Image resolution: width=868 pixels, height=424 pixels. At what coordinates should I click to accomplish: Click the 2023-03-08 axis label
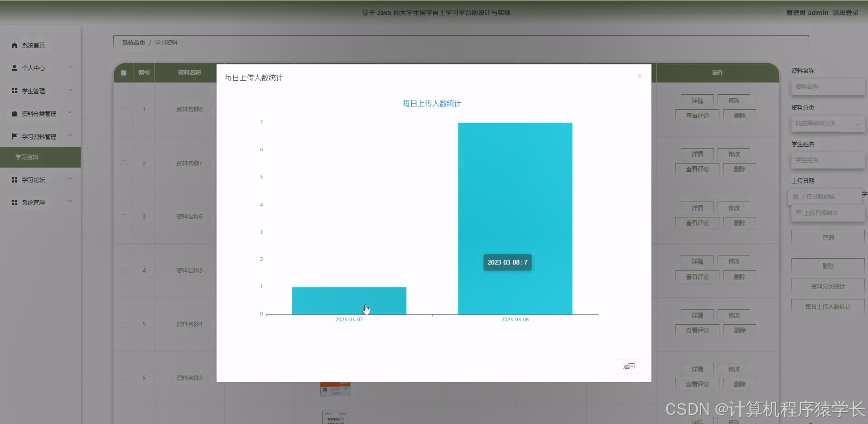click(x=515, y=319)
